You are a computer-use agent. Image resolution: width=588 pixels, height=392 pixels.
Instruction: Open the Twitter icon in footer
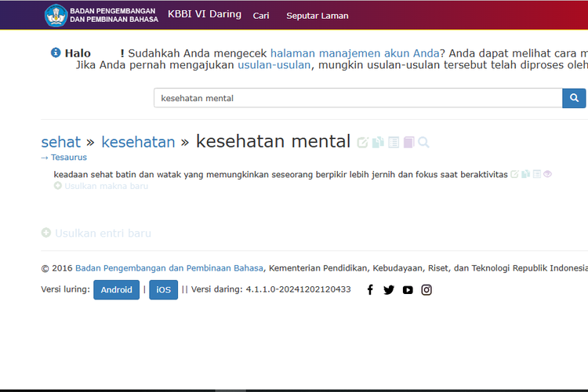point(389,289)
